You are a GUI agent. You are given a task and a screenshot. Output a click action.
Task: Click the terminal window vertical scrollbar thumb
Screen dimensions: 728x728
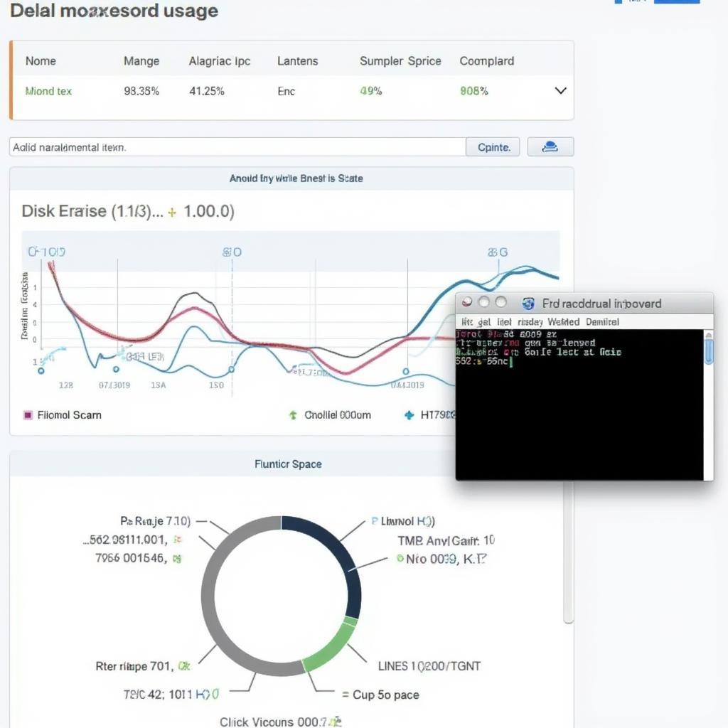click(x=709, y=351)
